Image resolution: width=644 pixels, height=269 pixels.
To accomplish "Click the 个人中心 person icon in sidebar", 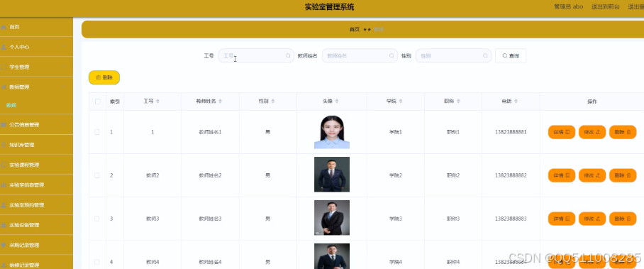I will tap(4, 47).
